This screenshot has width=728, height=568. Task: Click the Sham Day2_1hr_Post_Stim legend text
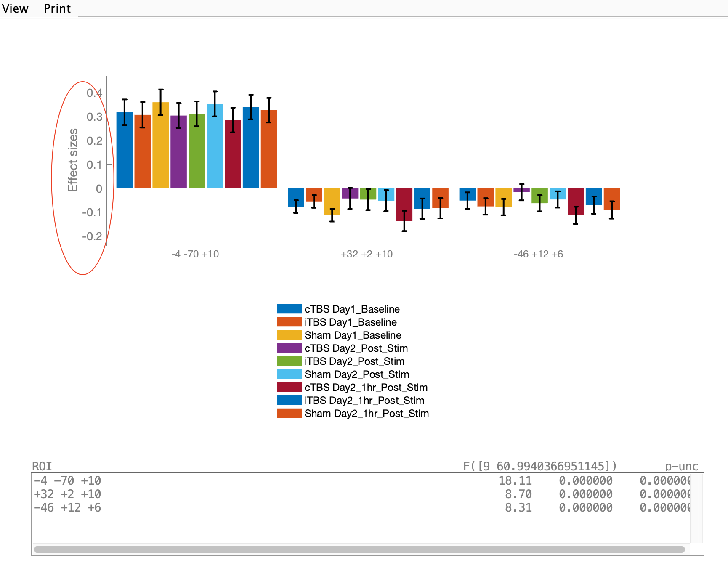367,414
